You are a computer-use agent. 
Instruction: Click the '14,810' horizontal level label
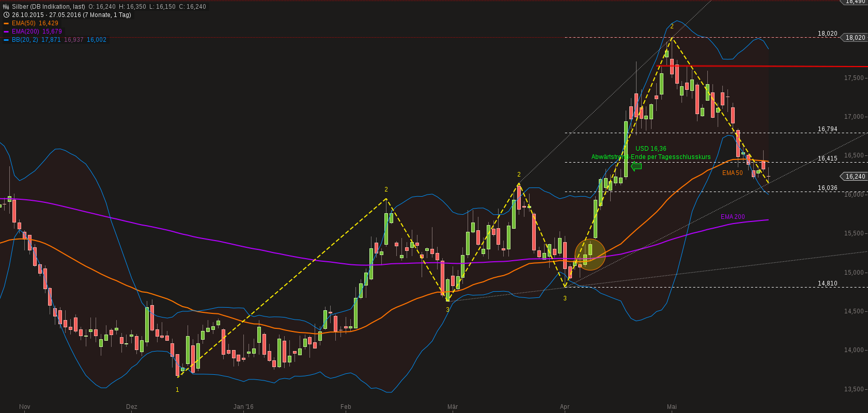click(828, 283)
